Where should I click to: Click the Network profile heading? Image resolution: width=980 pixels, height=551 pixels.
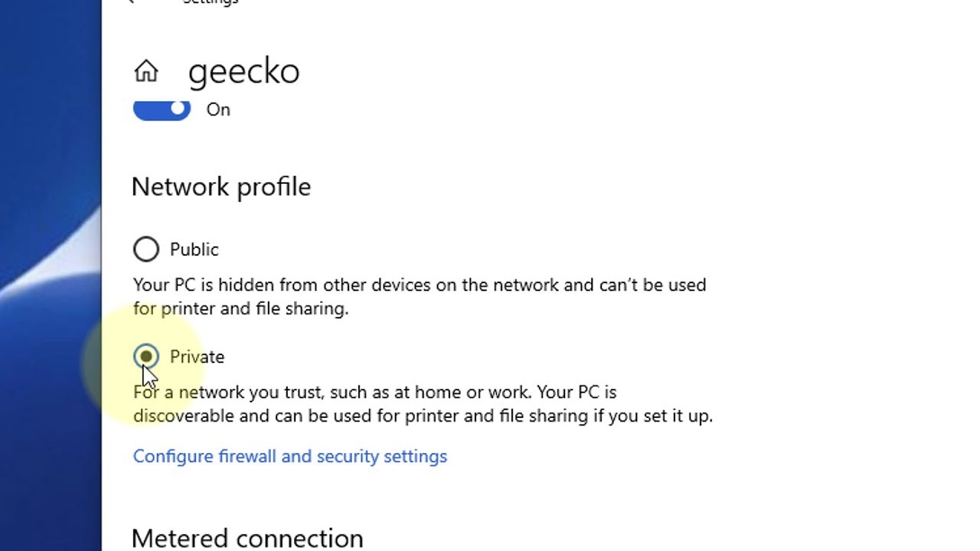221,187
